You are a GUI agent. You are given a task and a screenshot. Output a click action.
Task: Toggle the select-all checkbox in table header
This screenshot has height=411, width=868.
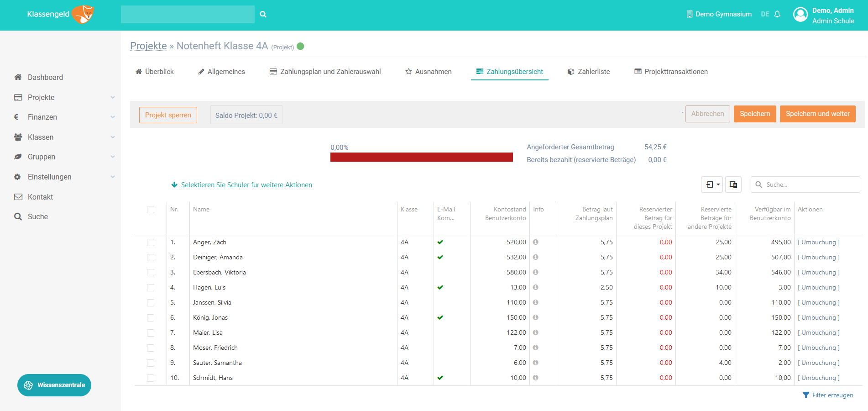(151, 210)
